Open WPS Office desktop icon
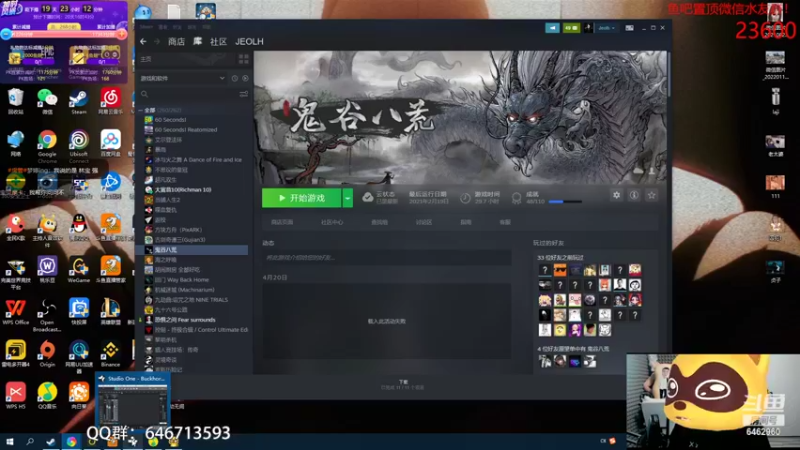This screenshot has height=450, width=800. (15, 312)
